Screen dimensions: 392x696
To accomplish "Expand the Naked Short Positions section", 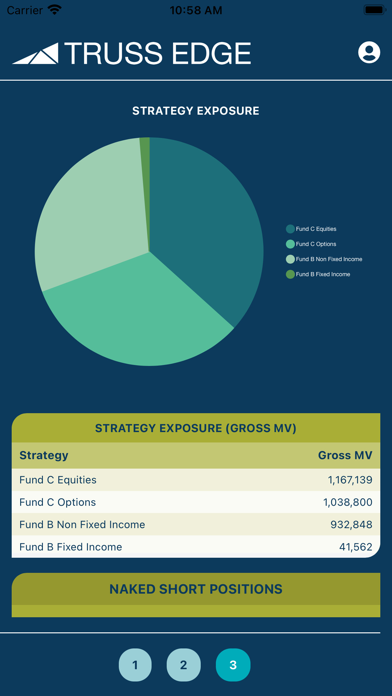I will coord(196,589).
